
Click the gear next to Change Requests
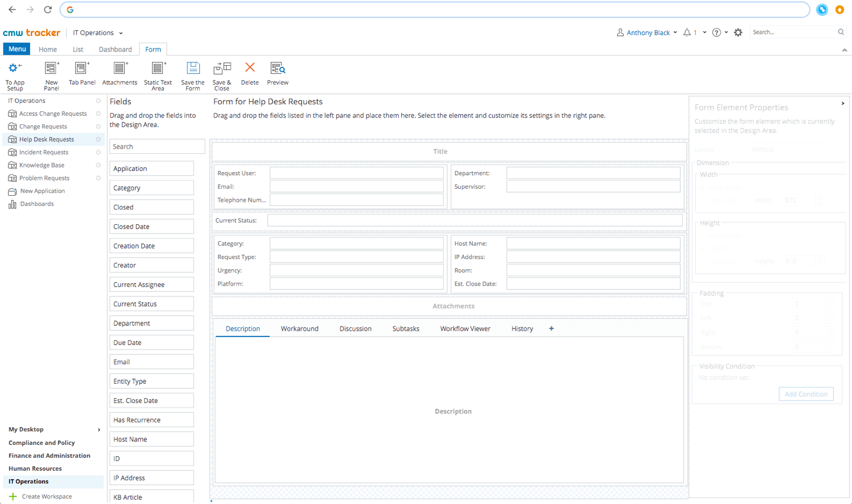pyautogui.click(x=98, y=127)
